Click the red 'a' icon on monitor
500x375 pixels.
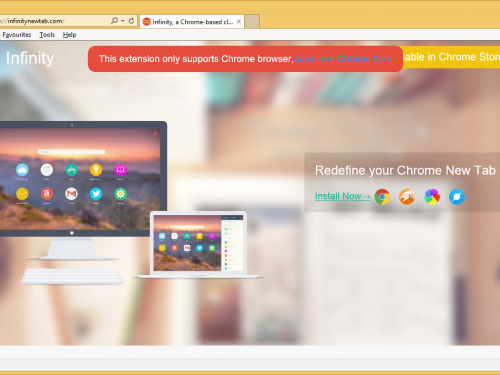[x=47, y=194]
